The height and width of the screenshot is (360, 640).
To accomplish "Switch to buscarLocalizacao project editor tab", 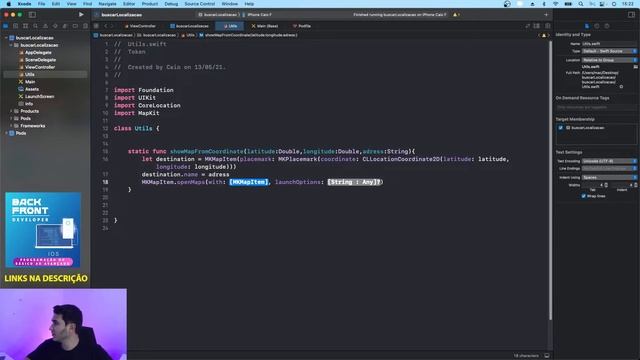I will [x=189, y=26].
